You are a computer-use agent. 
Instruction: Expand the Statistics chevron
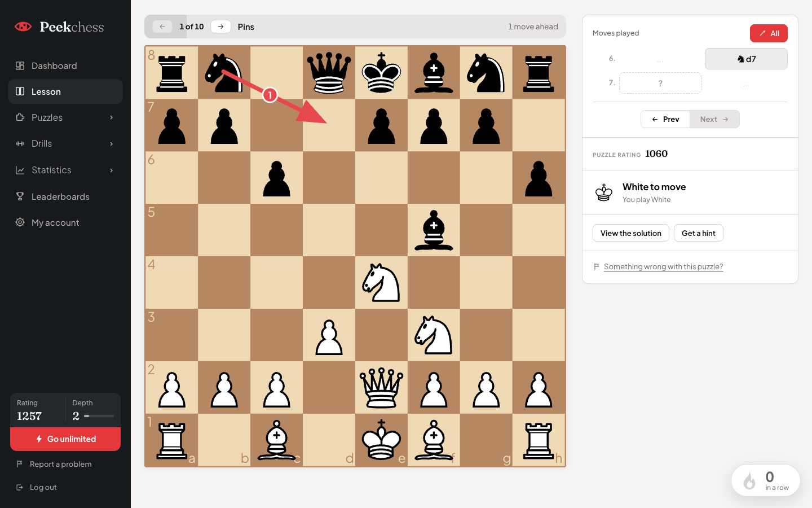coord(112,170)
